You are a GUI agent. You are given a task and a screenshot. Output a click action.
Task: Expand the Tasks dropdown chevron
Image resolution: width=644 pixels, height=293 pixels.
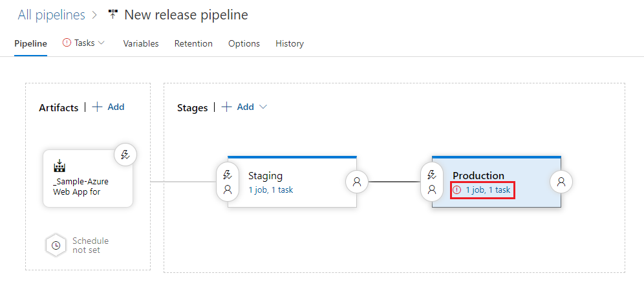point(101,43)
